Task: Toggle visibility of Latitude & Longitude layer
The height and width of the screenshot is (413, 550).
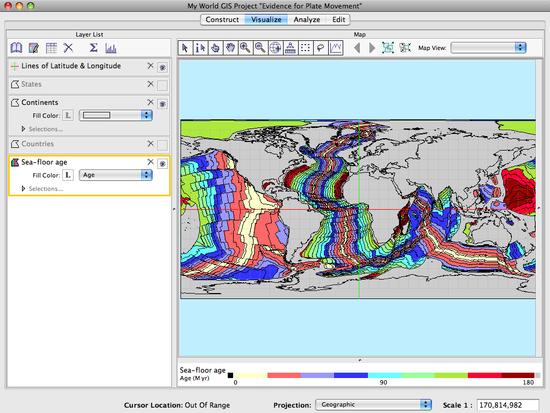Action: pyautogui.click(x=162, y=67)
